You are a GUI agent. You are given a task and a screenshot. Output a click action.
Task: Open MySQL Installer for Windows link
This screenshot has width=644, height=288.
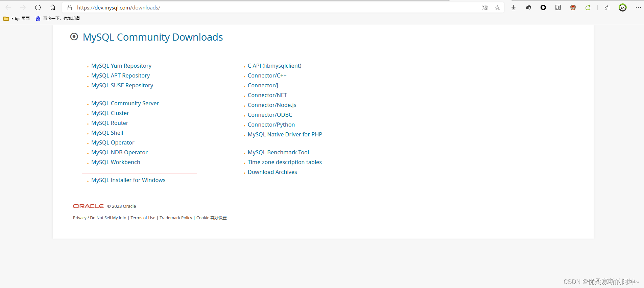pos(128,180)
